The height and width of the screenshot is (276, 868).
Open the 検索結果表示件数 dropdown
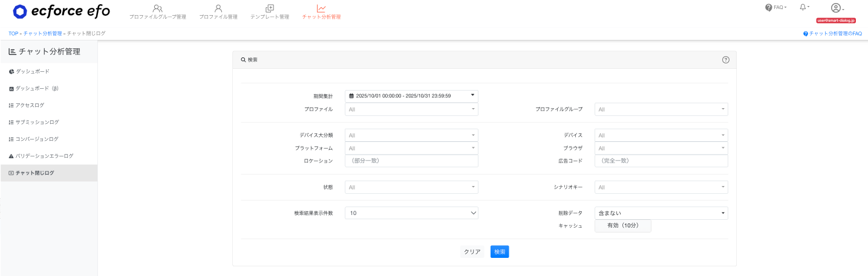coord(411,213)
